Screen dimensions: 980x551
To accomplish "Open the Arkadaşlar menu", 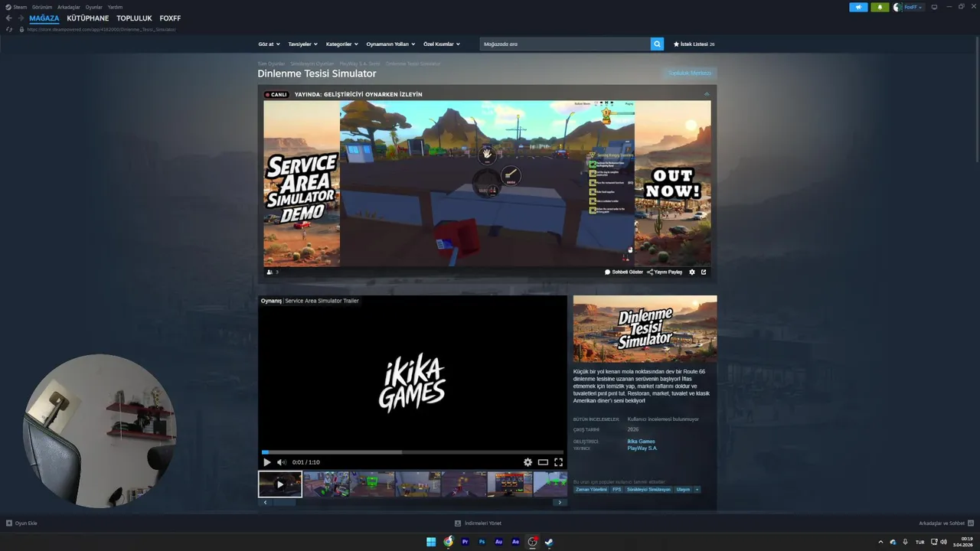I will 69,7.
